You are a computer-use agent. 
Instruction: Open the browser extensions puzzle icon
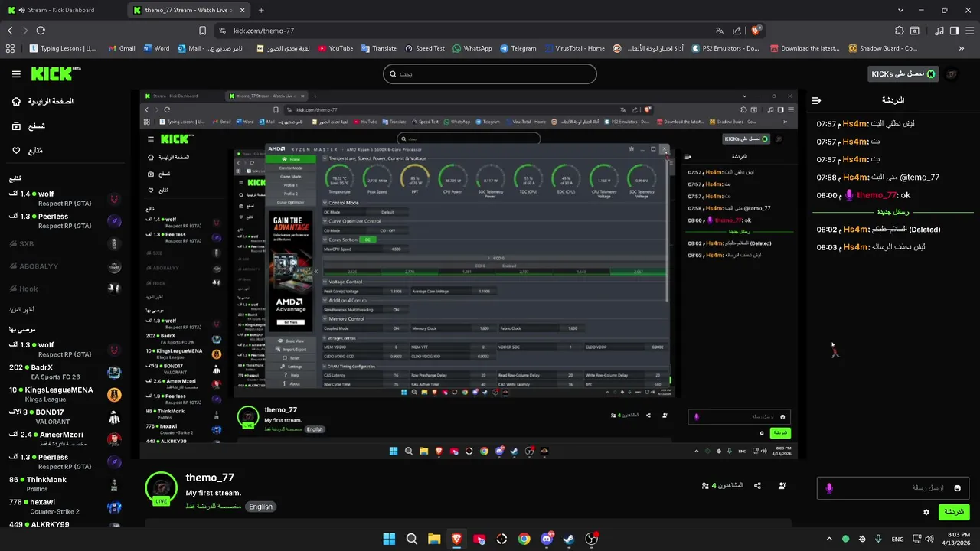tap(900, 31)
